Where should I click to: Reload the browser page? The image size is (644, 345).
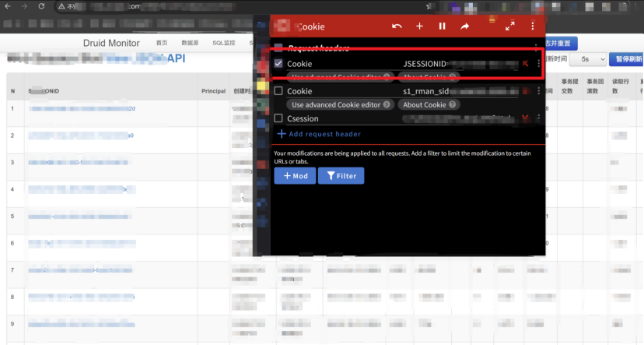[x=41, y=6]
